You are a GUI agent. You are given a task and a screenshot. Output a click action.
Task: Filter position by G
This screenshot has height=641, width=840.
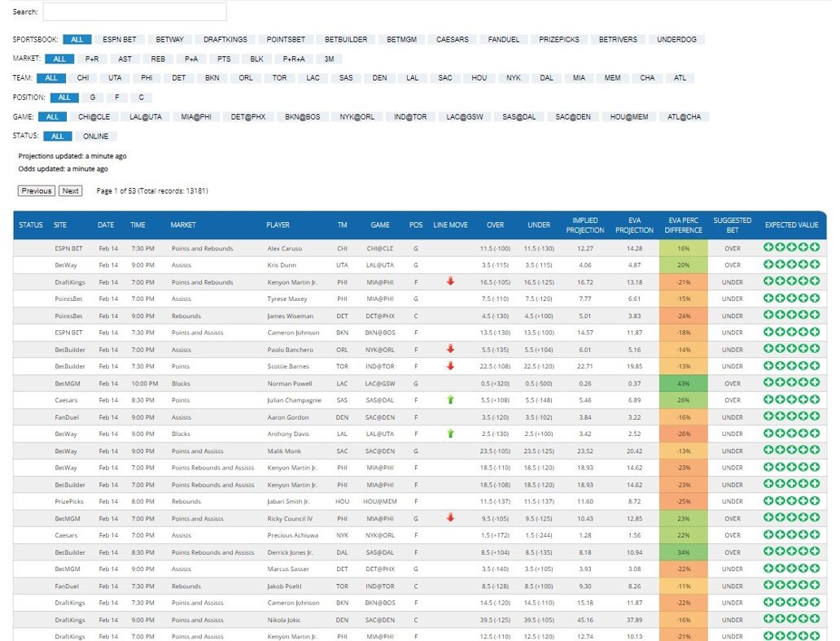[x=93, y=98]
